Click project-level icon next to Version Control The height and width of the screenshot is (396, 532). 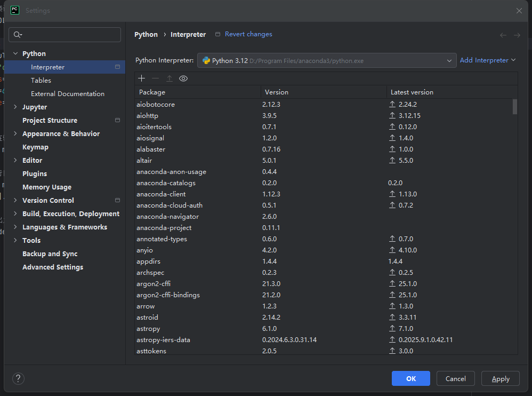[117, 200]
